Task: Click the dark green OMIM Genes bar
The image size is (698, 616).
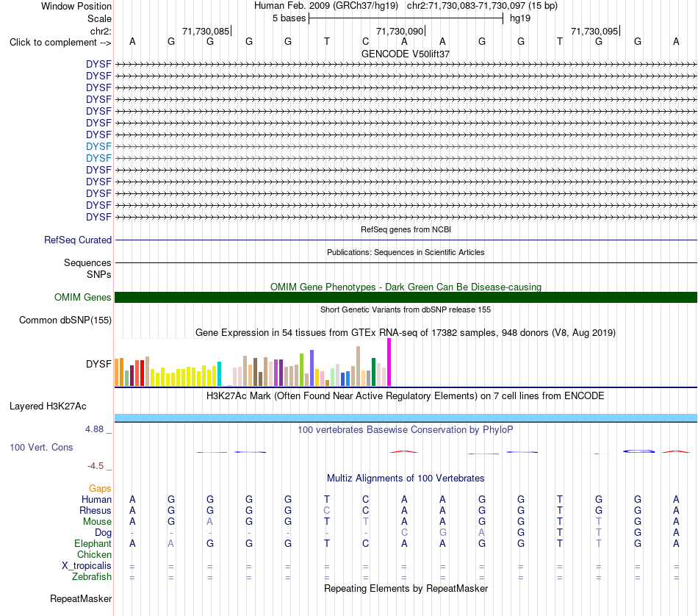Action: [406, 297]
